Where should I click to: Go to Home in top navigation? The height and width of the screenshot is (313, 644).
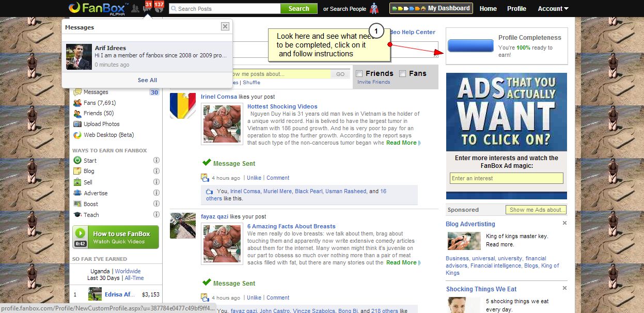488,8
